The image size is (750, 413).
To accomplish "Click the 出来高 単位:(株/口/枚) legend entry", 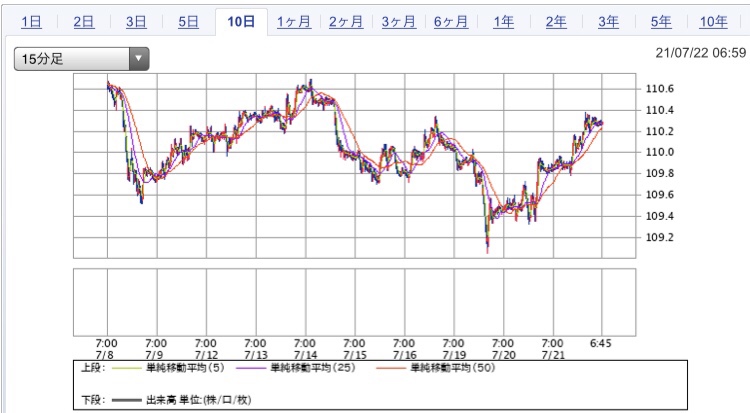I will (x=198, y=400).
